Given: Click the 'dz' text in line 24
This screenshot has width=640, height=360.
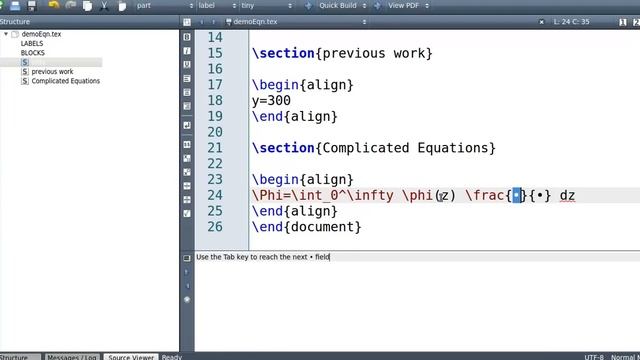Looking at the screenshot, I should [567, 196].
